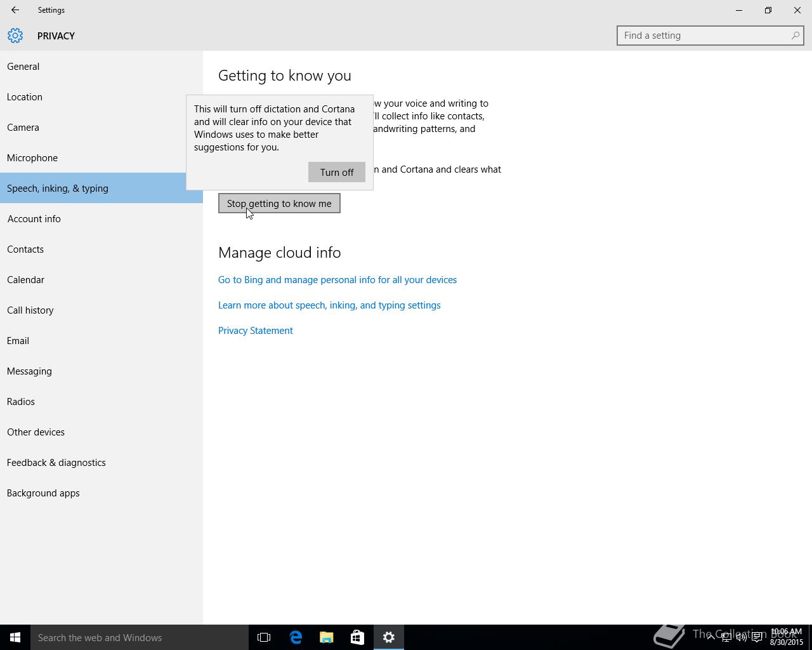Select Background apps category
Image resolution: width=812 pixels, height=650 pixels.
tap(101, 493)
